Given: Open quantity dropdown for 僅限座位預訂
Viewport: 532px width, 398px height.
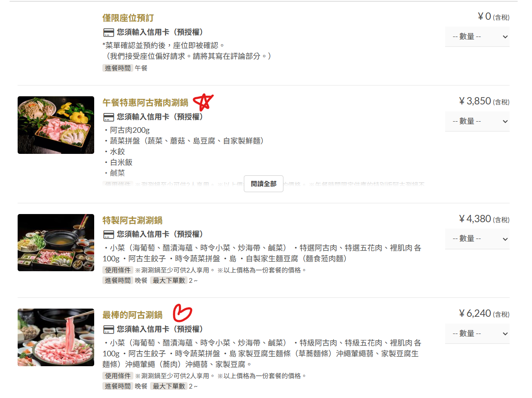Looking at the screenshot, I should pyautogui.click(x=477, y=37).
